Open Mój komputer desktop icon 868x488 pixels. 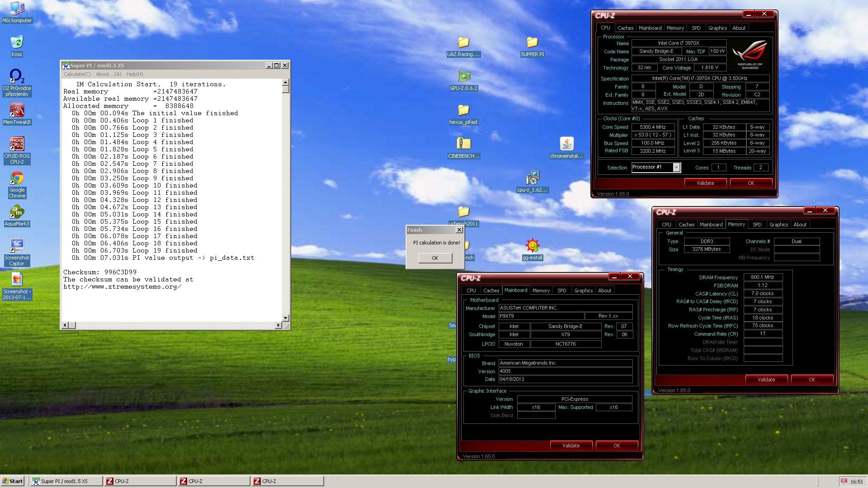coord(17,12)
